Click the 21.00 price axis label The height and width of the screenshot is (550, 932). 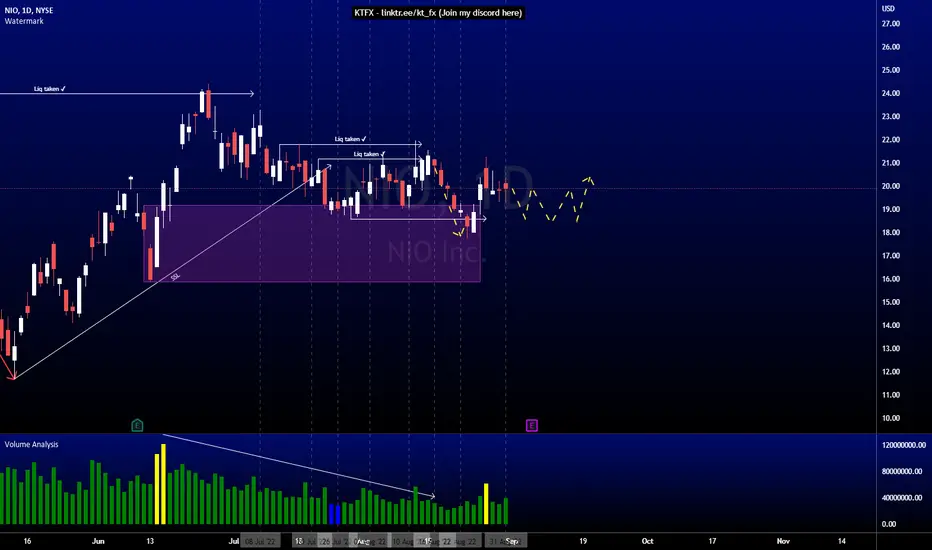[890, 163]
